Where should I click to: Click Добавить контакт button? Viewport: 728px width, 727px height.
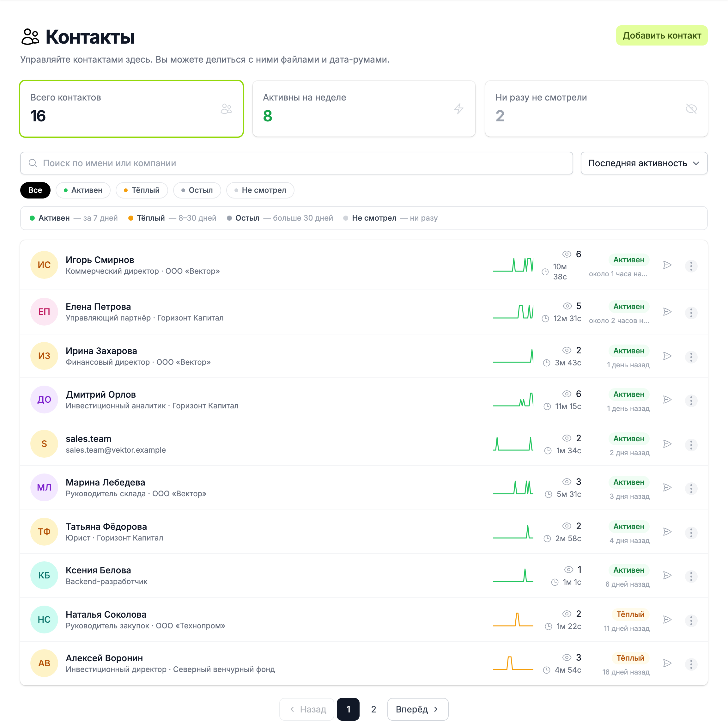(x=661, y=35)
